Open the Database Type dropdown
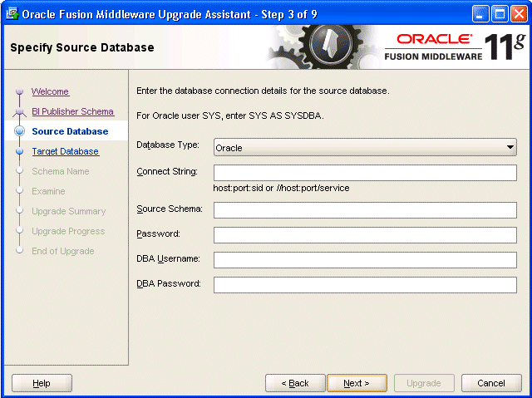Screen dimensions: 532x398 365,147
